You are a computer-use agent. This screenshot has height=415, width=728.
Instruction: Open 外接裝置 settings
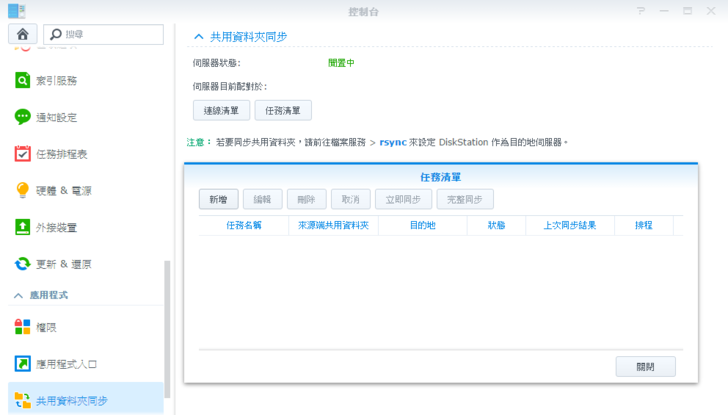[58, 227]
